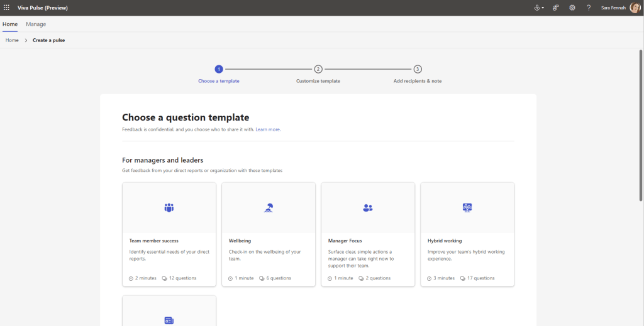The height and width of the screenshot is (326, 644).
Task: Click the vertical page scrollbar
Action: (x=641, y=126)
